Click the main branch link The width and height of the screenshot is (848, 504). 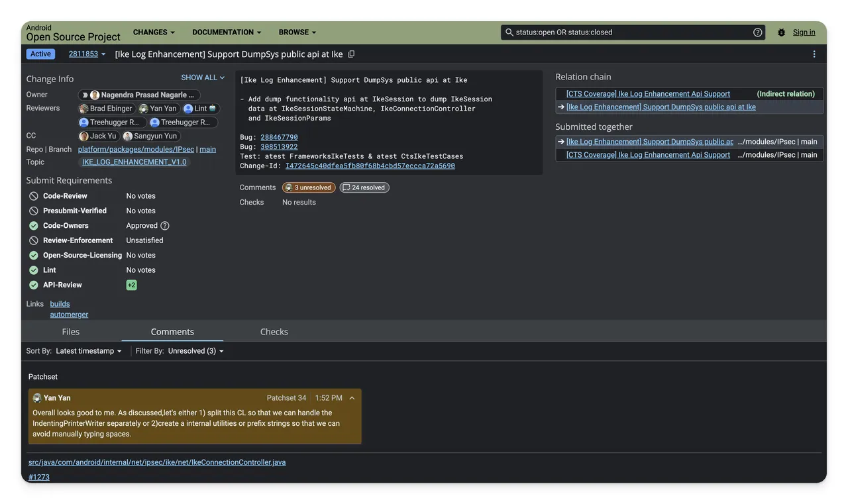[x=208, y=150]
